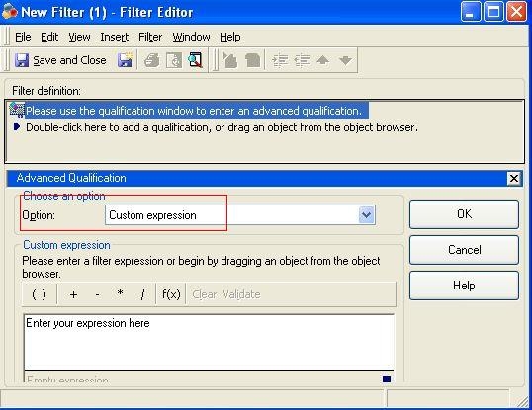Click the move up arrow icon
The width and height of the screenshot is (532, 410).
(x=322, y=60)
